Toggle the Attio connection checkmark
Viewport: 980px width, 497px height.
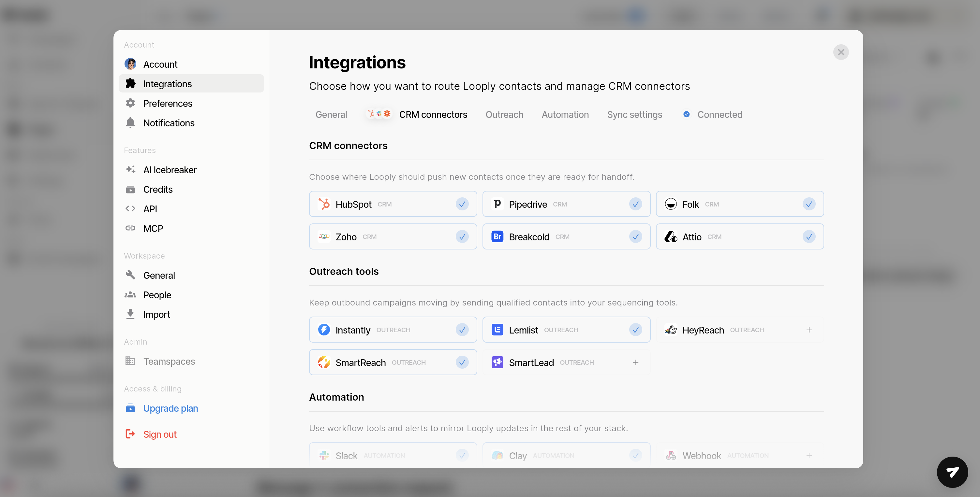(809, 236)
